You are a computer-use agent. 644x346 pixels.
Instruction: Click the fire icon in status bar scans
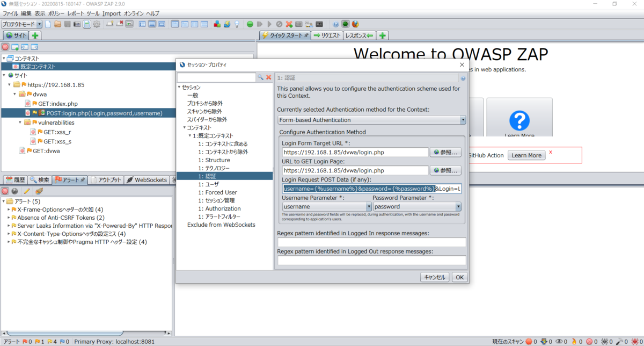[574, 342]
